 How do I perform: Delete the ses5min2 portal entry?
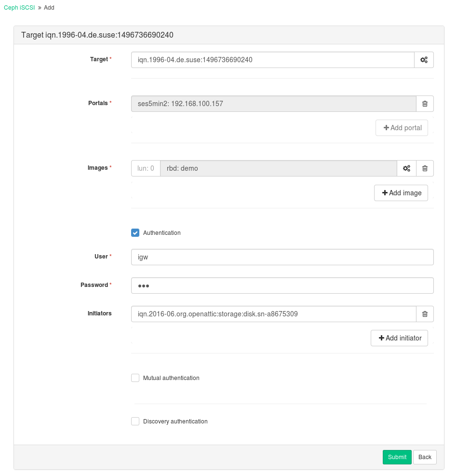click(425, 104)
